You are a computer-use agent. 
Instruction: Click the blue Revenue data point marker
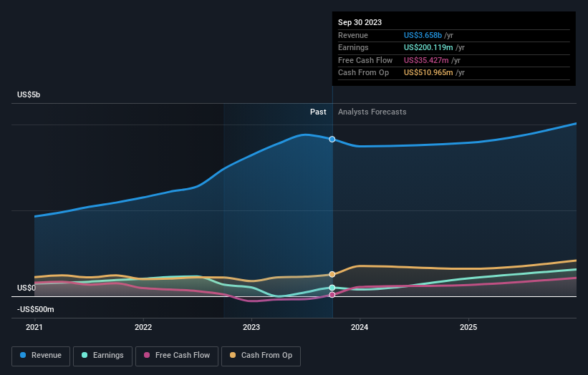pos(332,140)
